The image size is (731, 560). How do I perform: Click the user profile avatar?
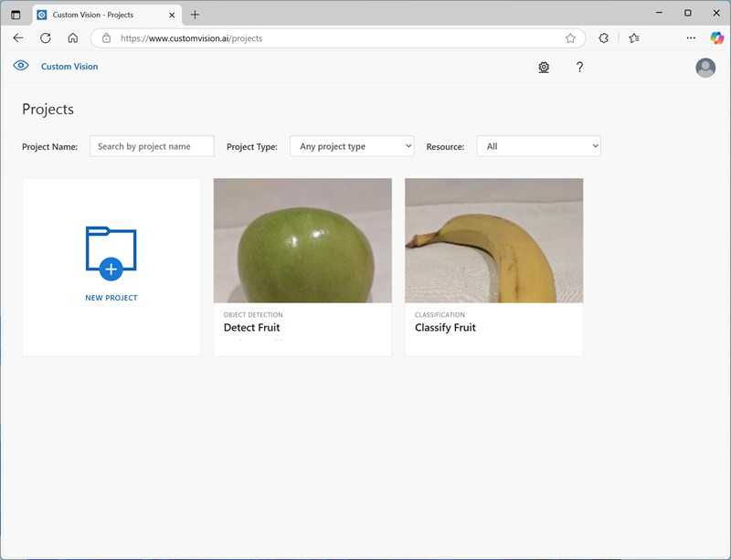point(705,68)
